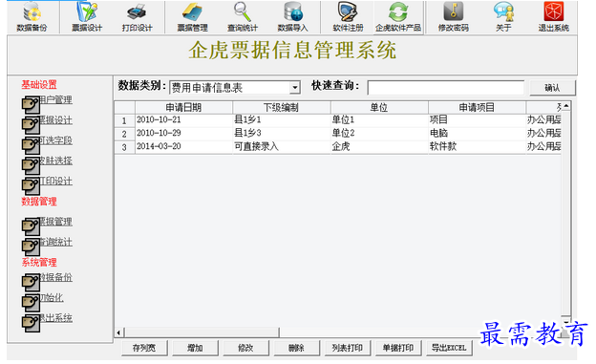Select cell 县1乡1
Viewport: 596px width, 364px height.
tap(281, 120)
